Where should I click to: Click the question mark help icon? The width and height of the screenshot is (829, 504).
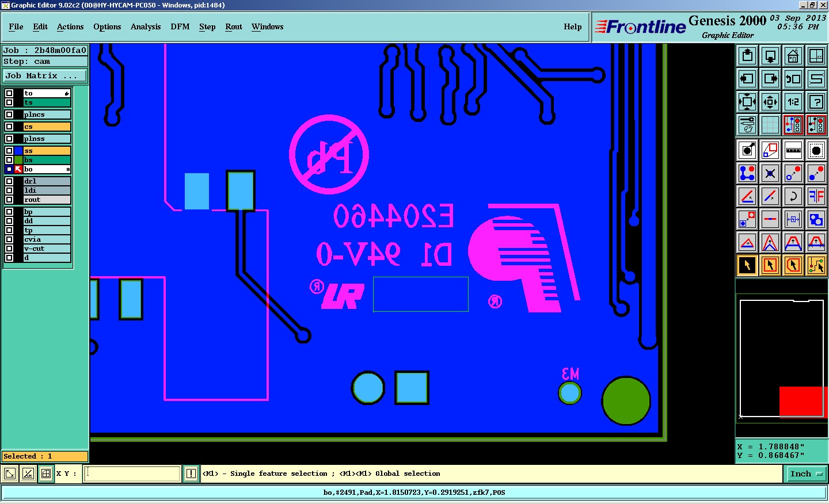tap(816, 102)
